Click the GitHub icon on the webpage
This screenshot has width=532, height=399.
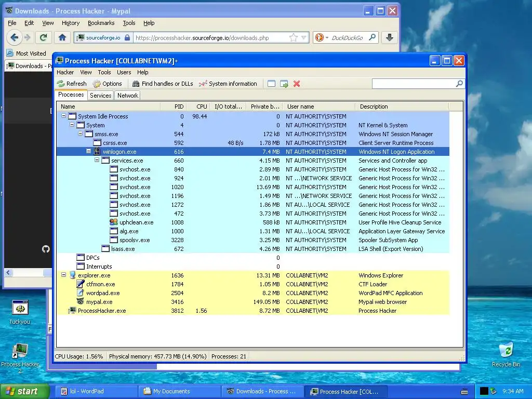pyautogui.click(x=46, y=249)
